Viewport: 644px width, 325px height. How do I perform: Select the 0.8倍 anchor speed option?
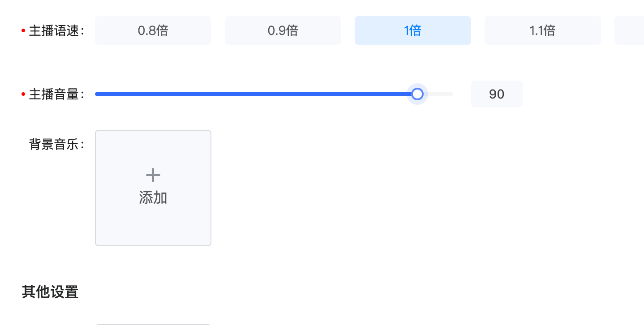[153, 30]
